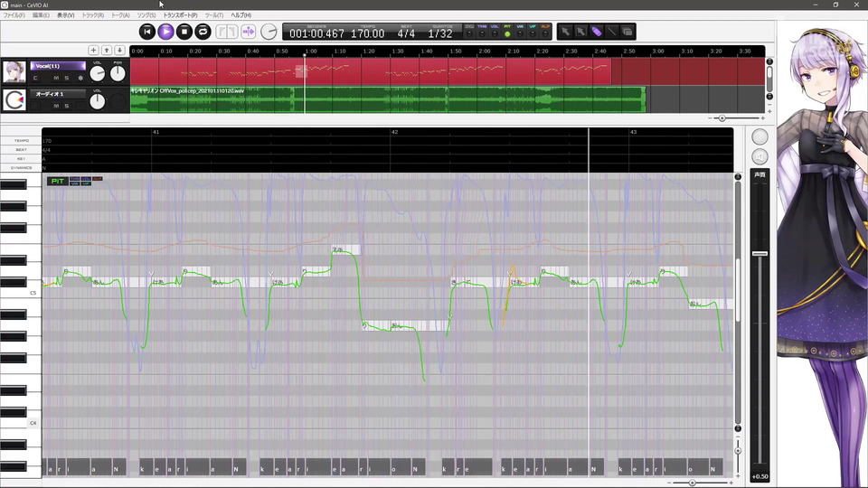This screenshot has height=488, width=868.
Task: Open the トラック(R) menu
Action: click(92, 15)
